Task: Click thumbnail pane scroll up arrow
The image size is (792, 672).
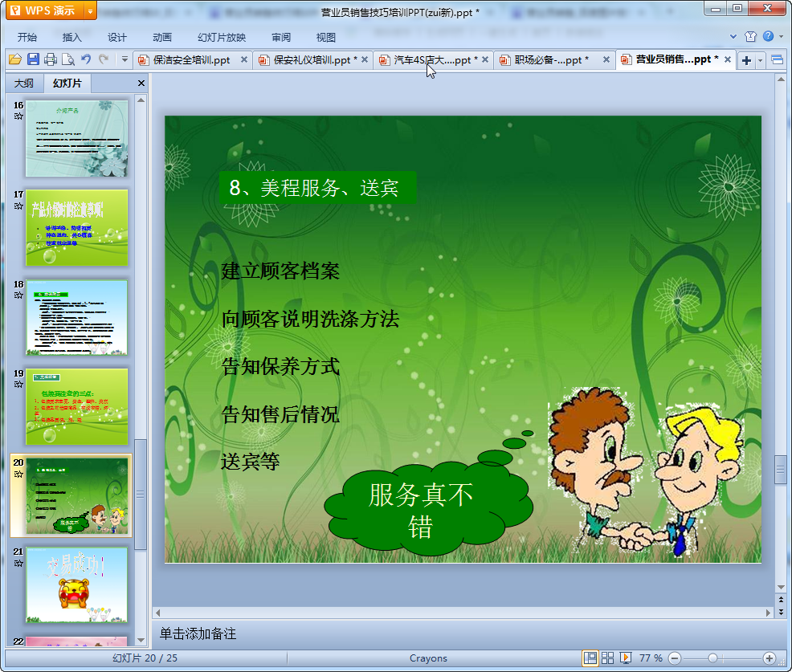Action: point(141,100)
